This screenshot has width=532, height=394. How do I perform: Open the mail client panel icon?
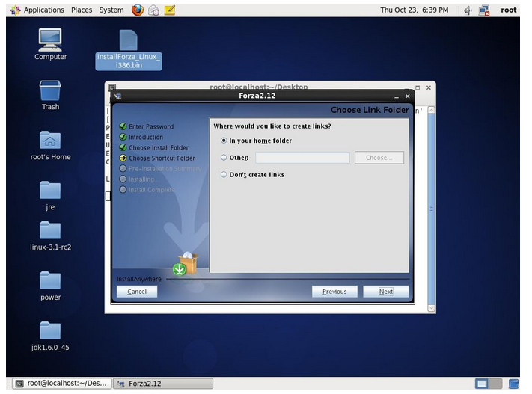coord(153,10)
